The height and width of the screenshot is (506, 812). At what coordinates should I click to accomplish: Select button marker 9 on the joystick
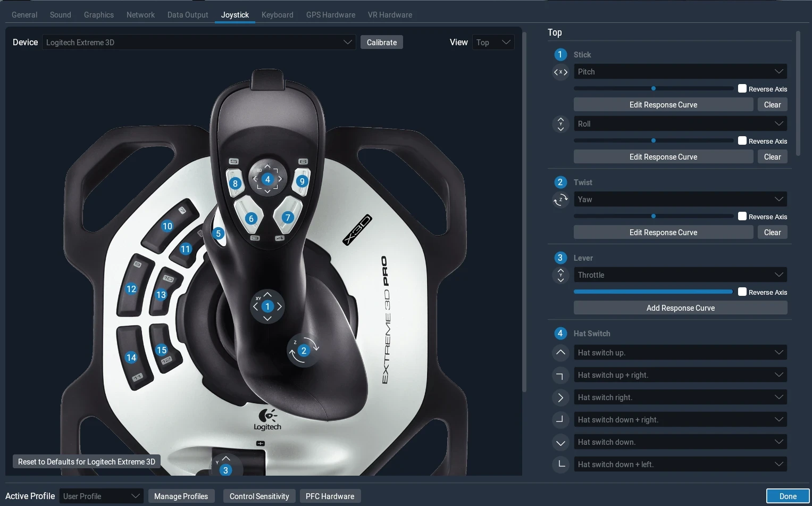tap(302, 181)
